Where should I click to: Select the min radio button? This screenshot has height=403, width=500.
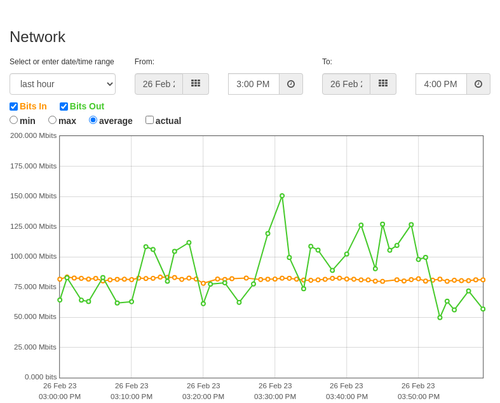point(14,120)
